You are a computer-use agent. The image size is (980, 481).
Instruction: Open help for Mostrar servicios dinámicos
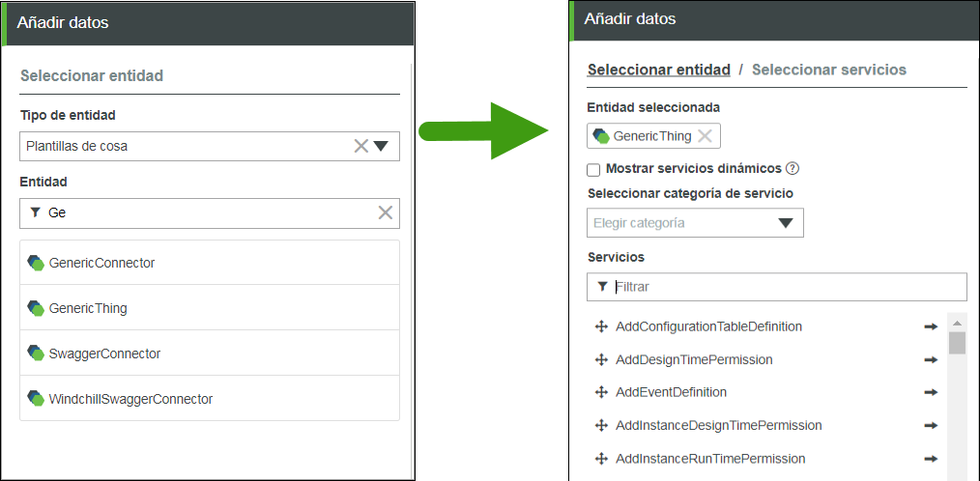(x=793, y=169)
